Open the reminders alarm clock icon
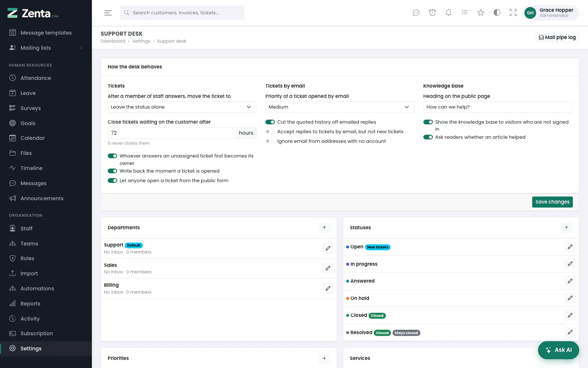 (432, 13)
